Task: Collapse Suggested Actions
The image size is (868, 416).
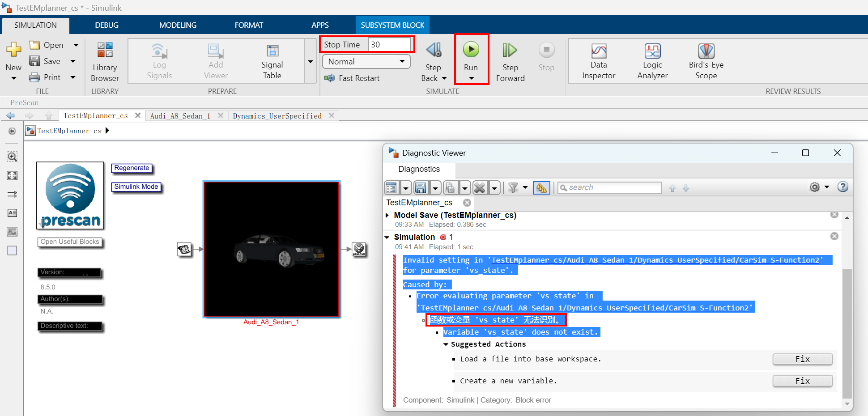Action: coord(446,344)
